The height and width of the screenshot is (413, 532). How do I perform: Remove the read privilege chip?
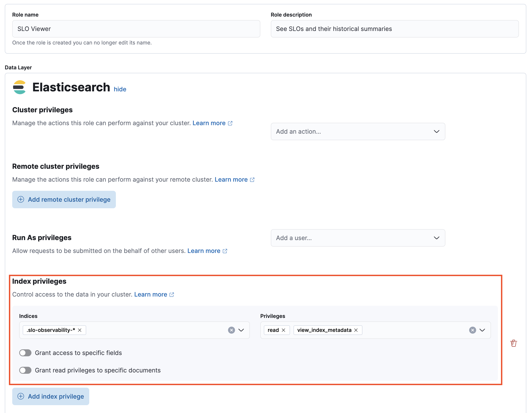point(283,330)
